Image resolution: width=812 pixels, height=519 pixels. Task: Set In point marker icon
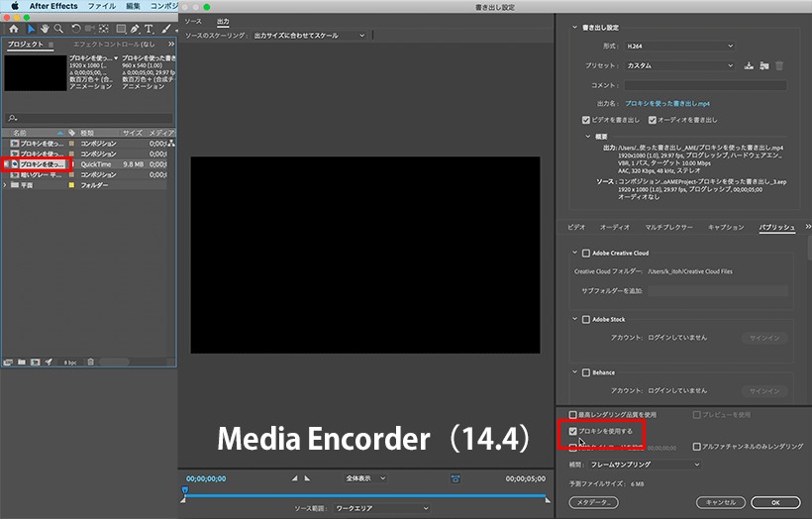coord(295,478)
